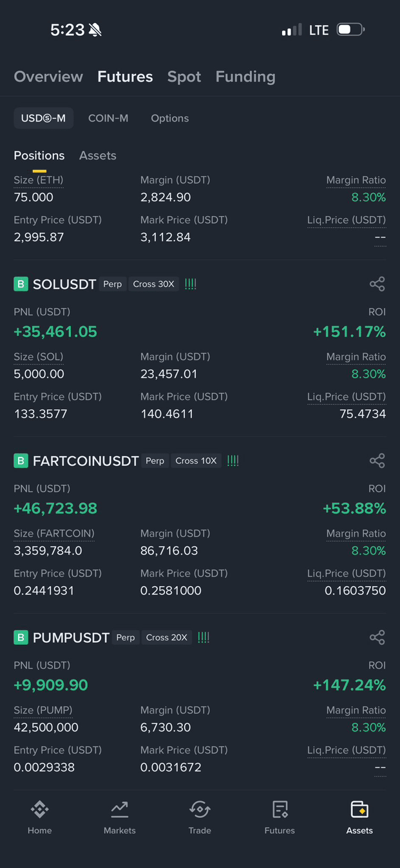This screenshot has width=400, height=868.
Task: Tap the ADL indicator beside FARTCOINUSDT
Action: (x=233, y=461)
